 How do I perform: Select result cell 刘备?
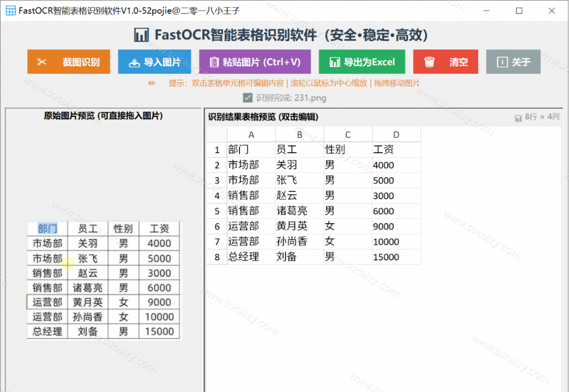pos(300,257)
